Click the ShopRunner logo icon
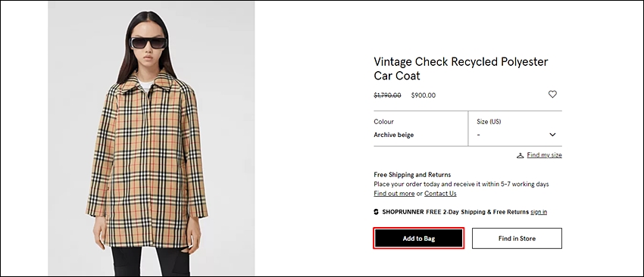Screen dimensions: 644x277 coord(376,212)
